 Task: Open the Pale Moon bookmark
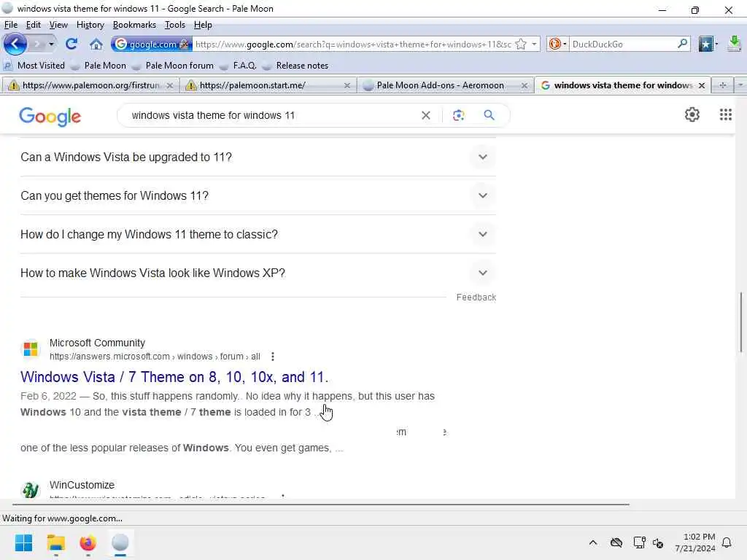[x=98, y=66]
